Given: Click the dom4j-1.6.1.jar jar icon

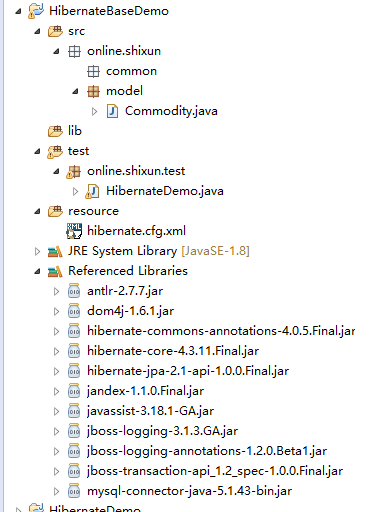Looking at the screenshot, I should [x=74, y=311].
